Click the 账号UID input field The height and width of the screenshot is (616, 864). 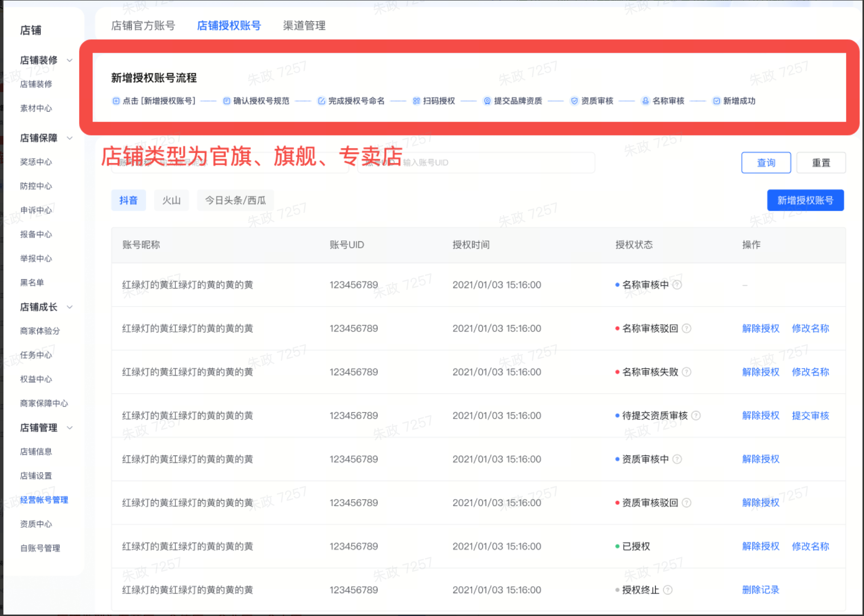click(x=493, y=163)
